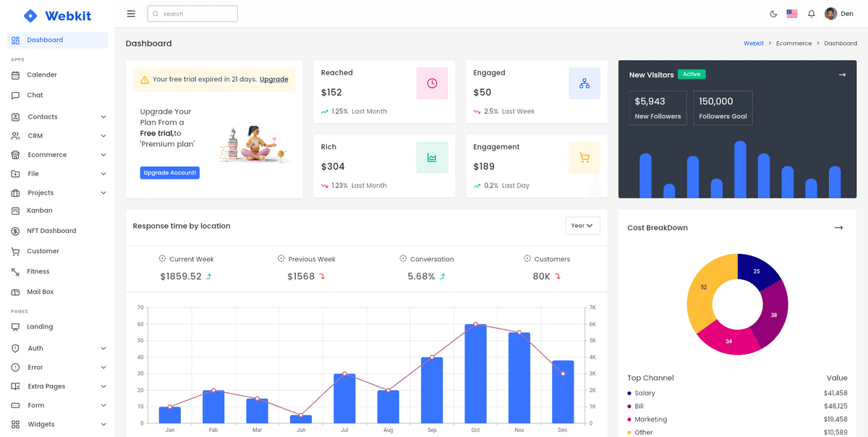Click the 5.68% Conversation value
868x437 pixels.
[421, 276]
